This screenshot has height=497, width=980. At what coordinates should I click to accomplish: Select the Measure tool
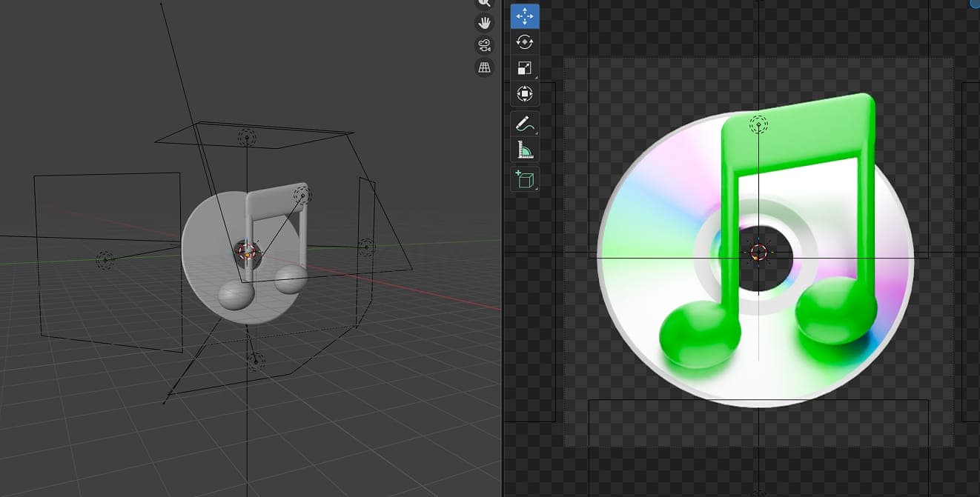pyautogui.click(x=525, y=150)
